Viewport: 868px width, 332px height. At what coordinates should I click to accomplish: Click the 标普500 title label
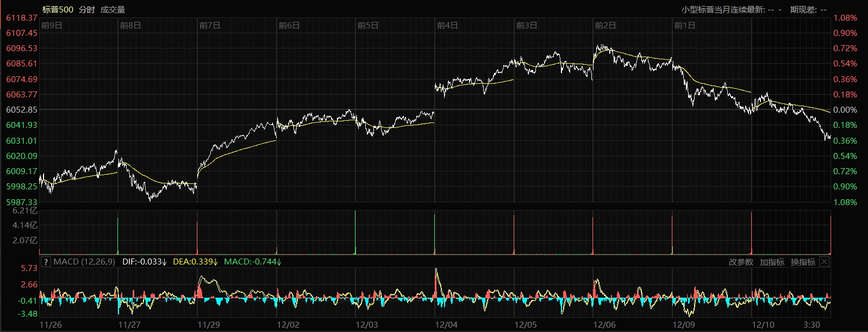pyautogui.click(x=58, y=10)
